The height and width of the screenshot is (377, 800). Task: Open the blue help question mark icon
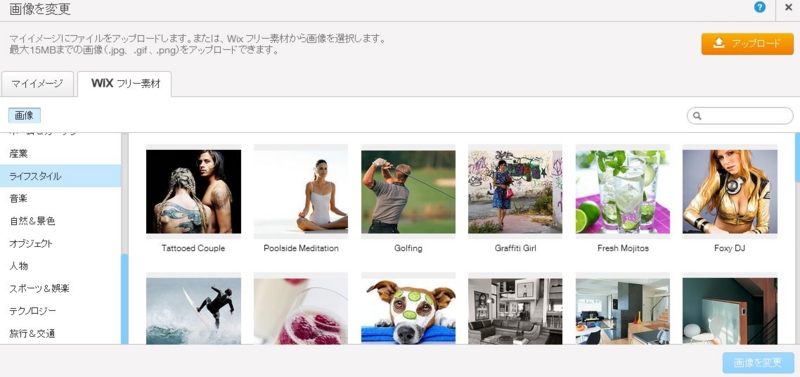click(760, 7)
